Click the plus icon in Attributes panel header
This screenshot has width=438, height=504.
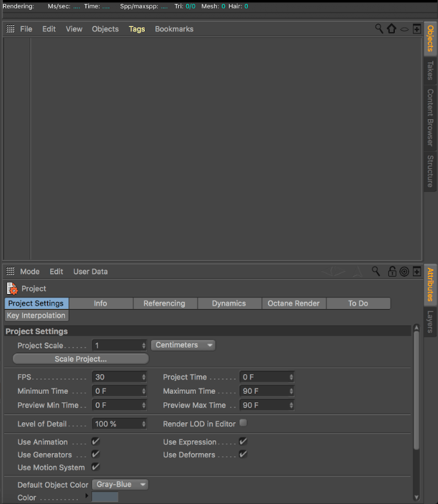click(417, 272)
